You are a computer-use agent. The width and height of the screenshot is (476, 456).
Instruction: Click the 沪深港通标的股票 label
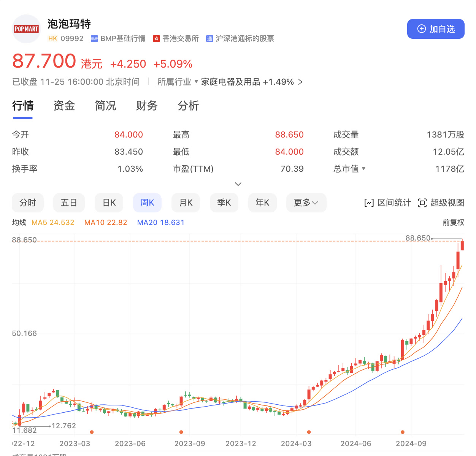pyautogui.click(x=245, y=39)
